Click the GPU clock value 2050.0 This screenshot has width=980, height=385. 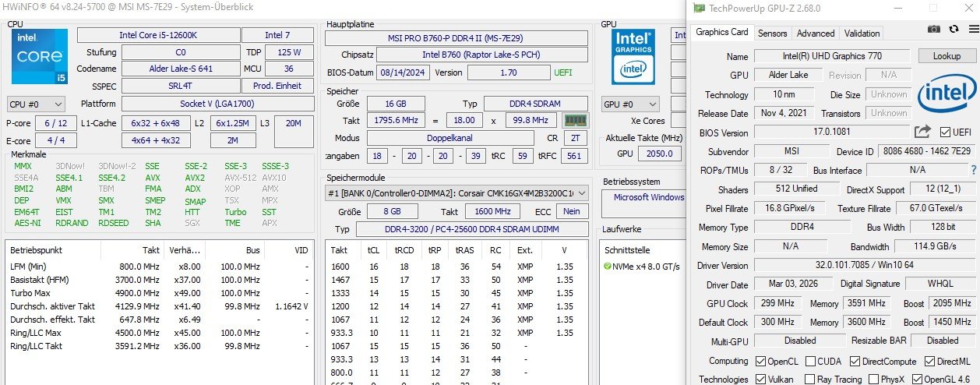point(659,154)
